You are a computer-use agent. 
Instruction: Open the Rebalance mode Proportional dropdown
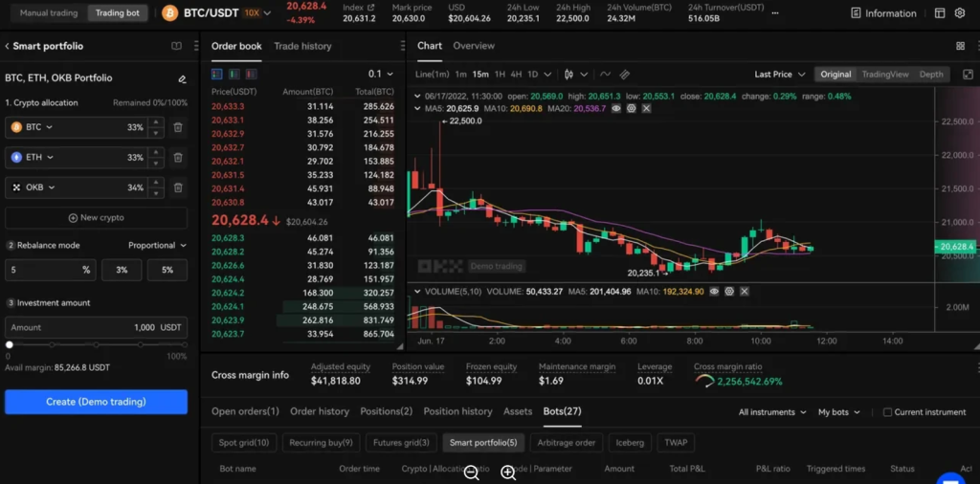[x=157, y=245]
